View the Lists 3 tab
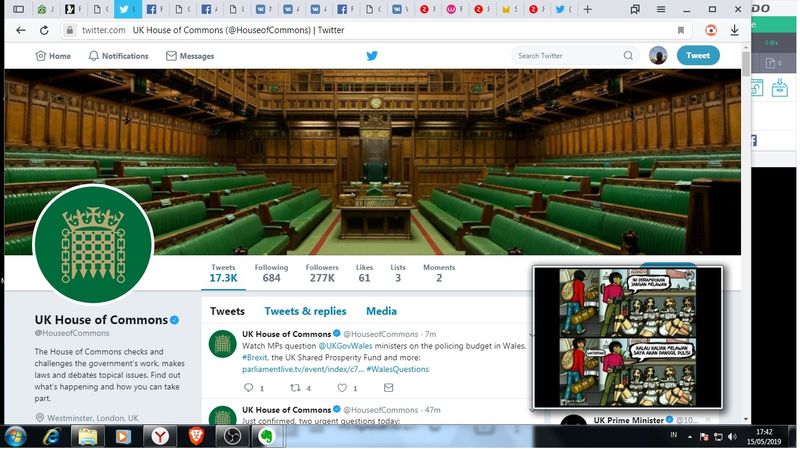Image resolution: width=800 pixels, height=449 pixels. (398, 273)
